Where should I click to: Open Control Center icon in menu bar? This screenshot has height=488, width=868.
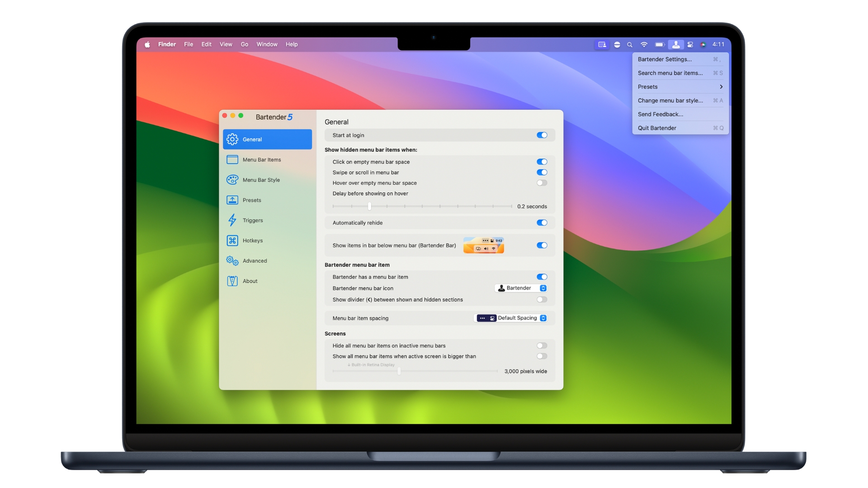[x=690, y=44]
